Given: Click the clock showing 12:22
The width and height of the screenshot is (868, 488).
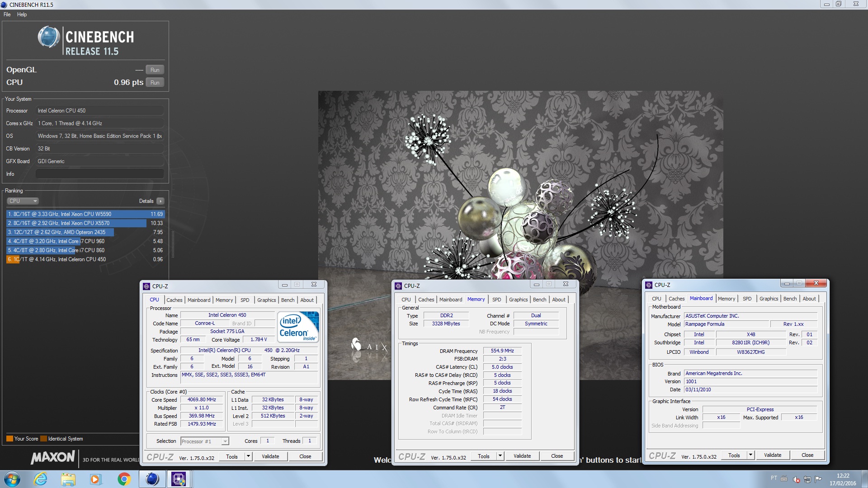Looking at the screenshot, I should 843,476.
